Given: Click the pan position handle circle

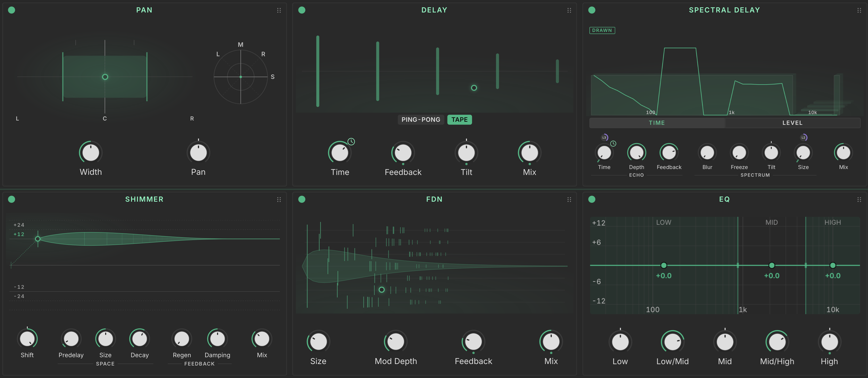Looking at the screenshot, I should 105,77.
